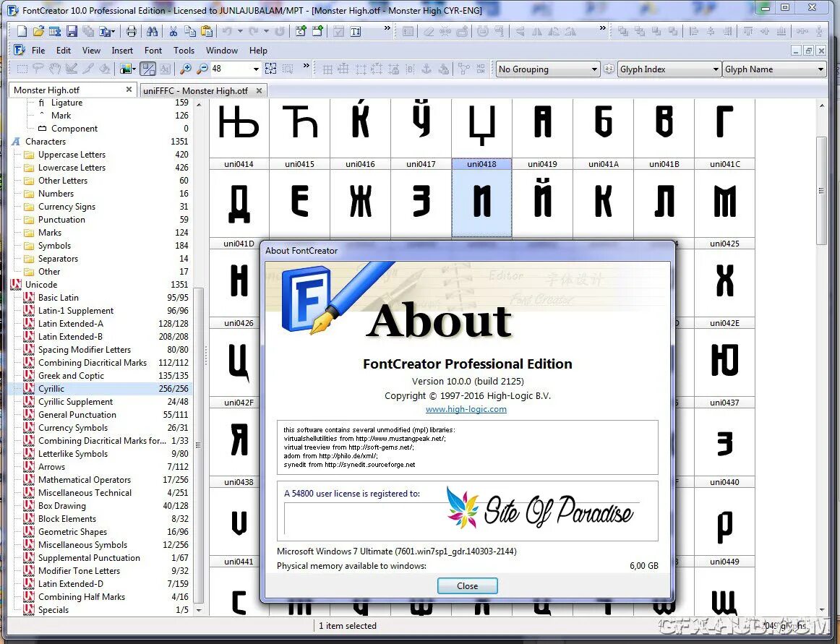840x644 pixels.
Task: Visit the www.high-logic.com link
Action: tap(466, 408)
